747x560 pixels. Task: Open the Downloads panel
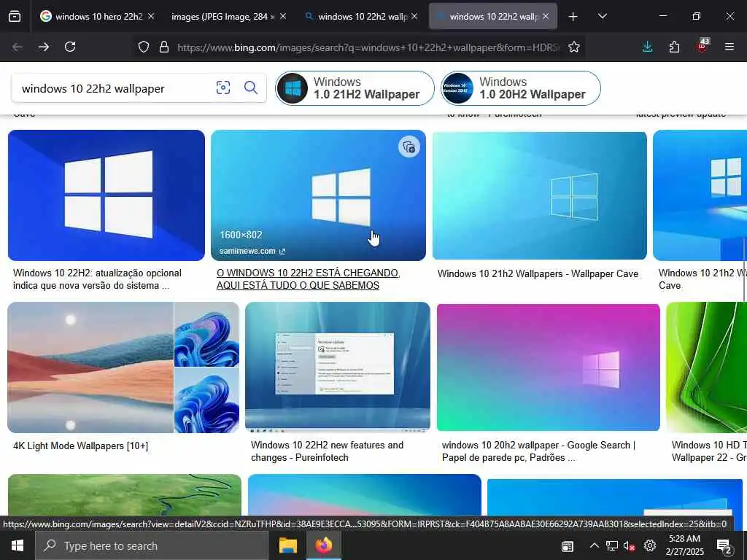[x=648, y=47]
